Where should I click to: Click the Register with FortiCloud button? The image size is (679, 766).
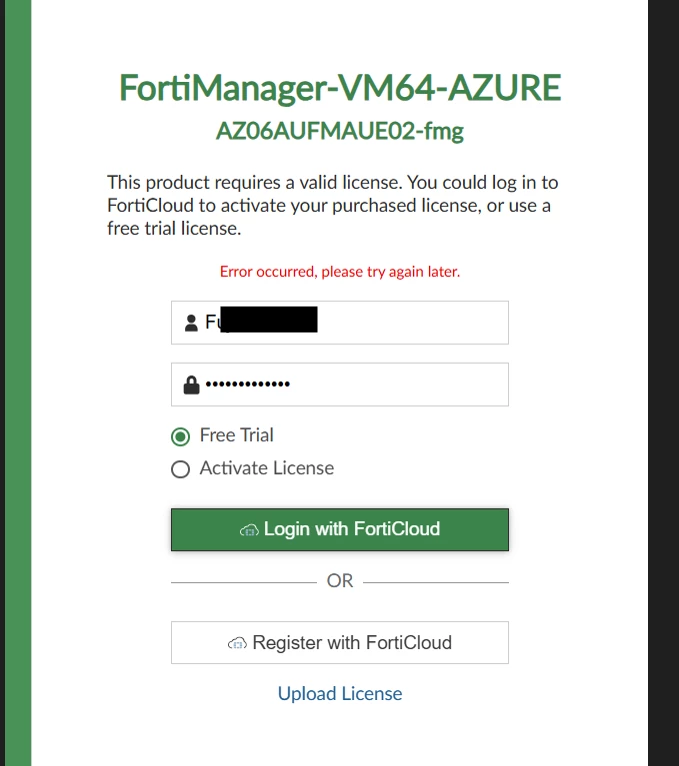pos(340,642)
